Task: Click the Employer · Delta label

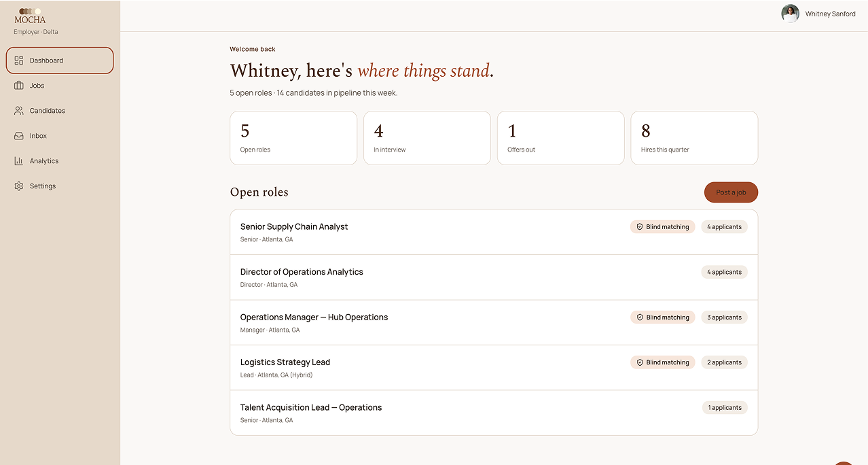Action: (36, 32)
